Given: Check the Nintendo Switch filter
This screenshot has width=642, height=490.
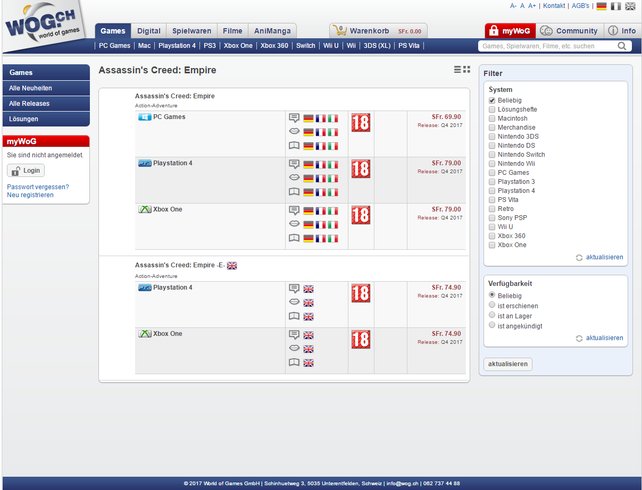Looking at the screenshot, I should [x=492, y=154].
